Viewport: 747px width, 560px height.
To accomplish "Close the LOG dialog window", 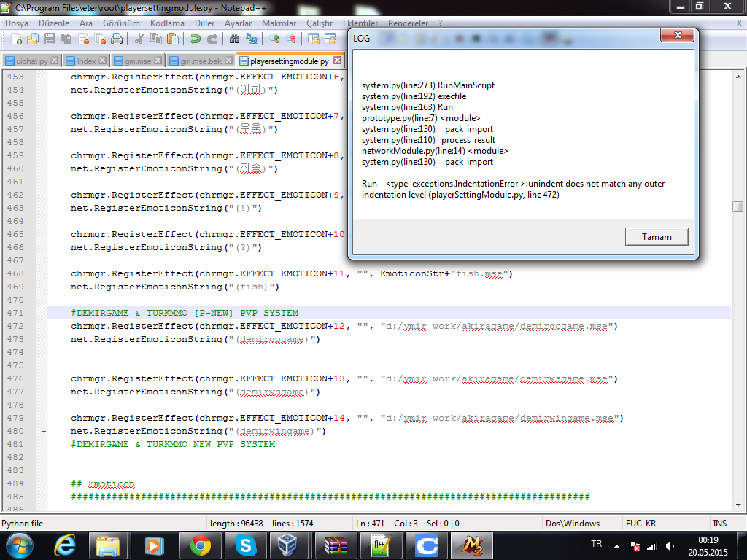I will pyautogui.click(x=677, y=36).
